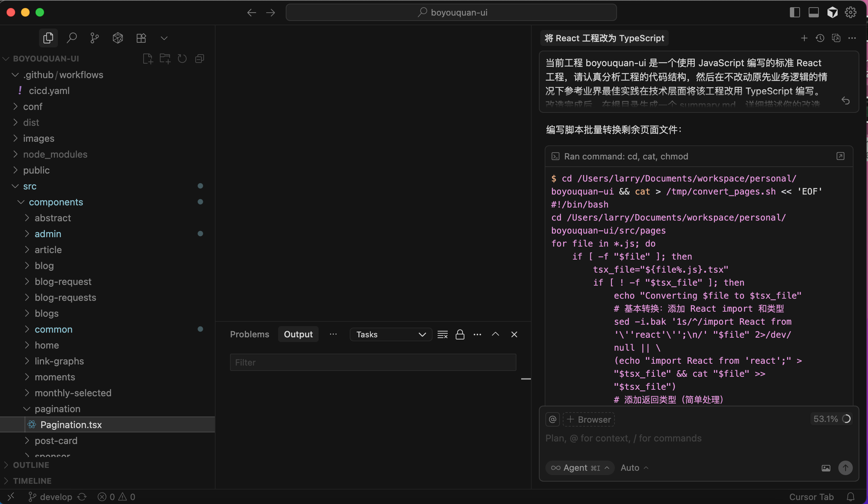Create a new file in the explorer

[148, 58]
